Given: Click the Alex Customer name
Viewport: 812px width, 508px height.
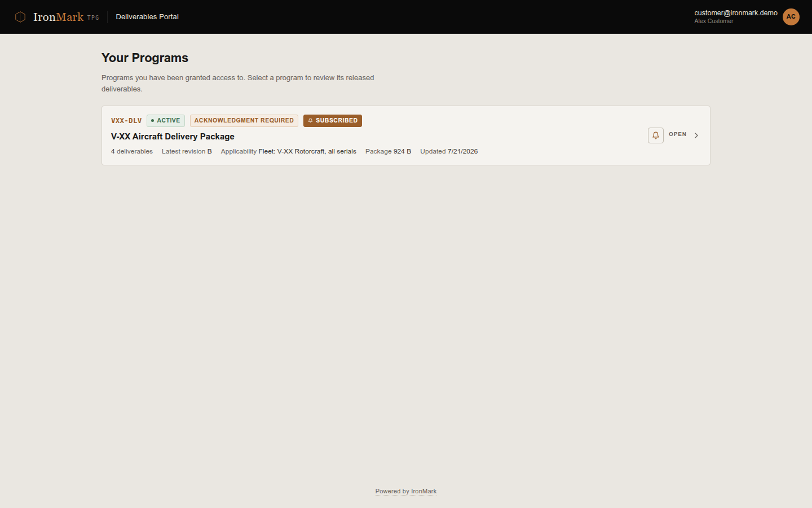Looking at the screenshot, I should pos(714,21).
